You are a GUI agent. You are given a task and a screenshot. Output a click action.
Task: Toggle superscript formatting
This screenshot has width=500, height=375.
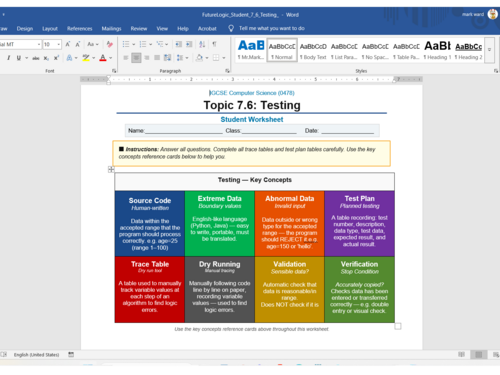pyautogui.click(x=56, y=58)
